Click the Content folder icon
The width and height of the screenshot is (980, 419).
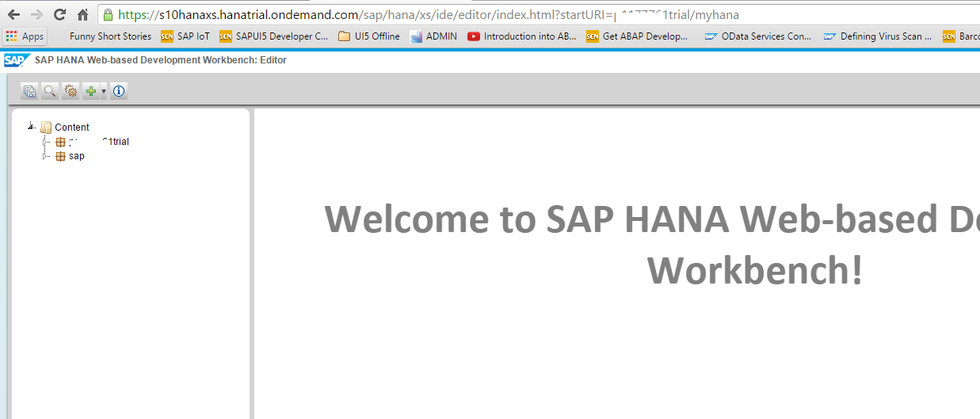[x=46, y=127]
